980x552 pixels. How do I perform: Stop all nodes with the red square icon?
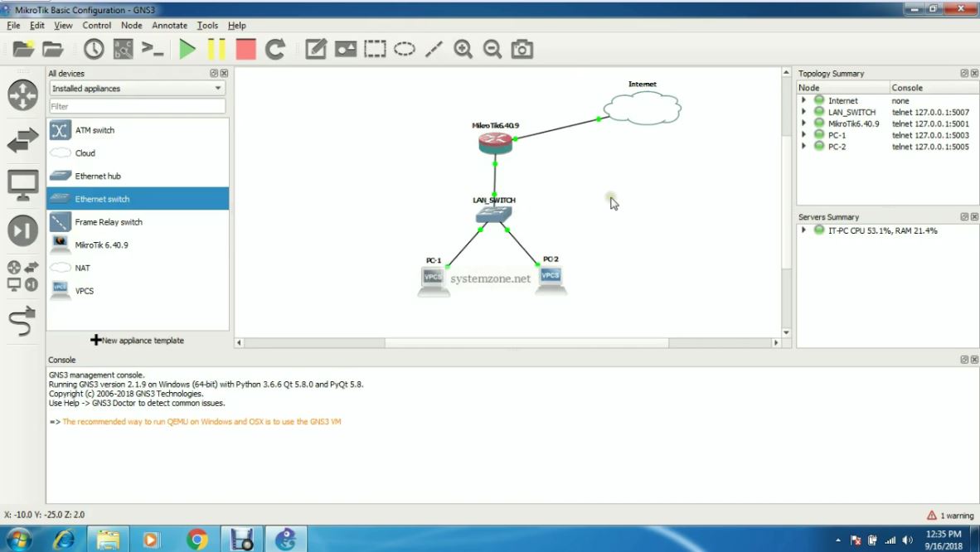point(244,49)
